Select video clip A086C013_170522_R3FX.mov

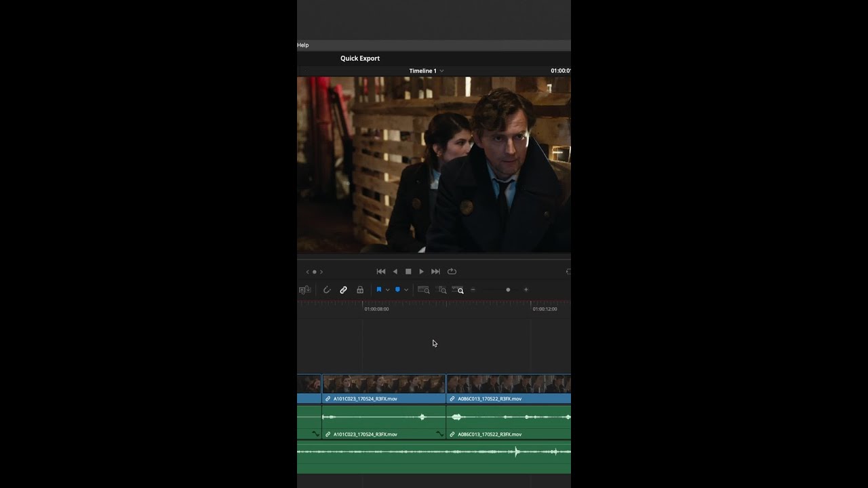(509, 389)
